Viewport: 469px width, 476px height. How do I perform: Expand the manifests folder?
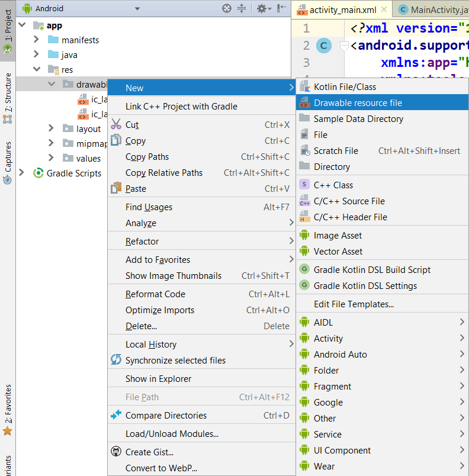[37, 39]
